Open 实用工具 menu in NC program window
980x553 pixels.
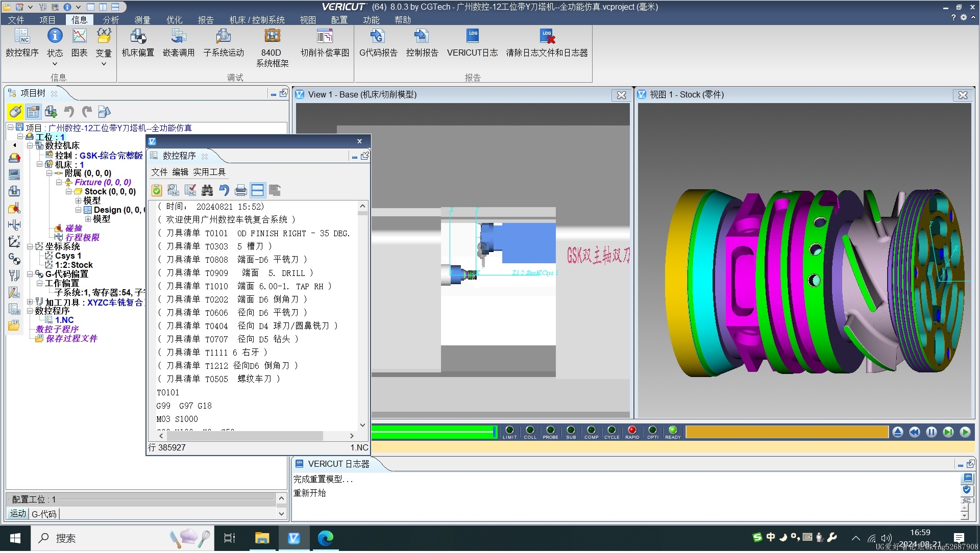209,172
